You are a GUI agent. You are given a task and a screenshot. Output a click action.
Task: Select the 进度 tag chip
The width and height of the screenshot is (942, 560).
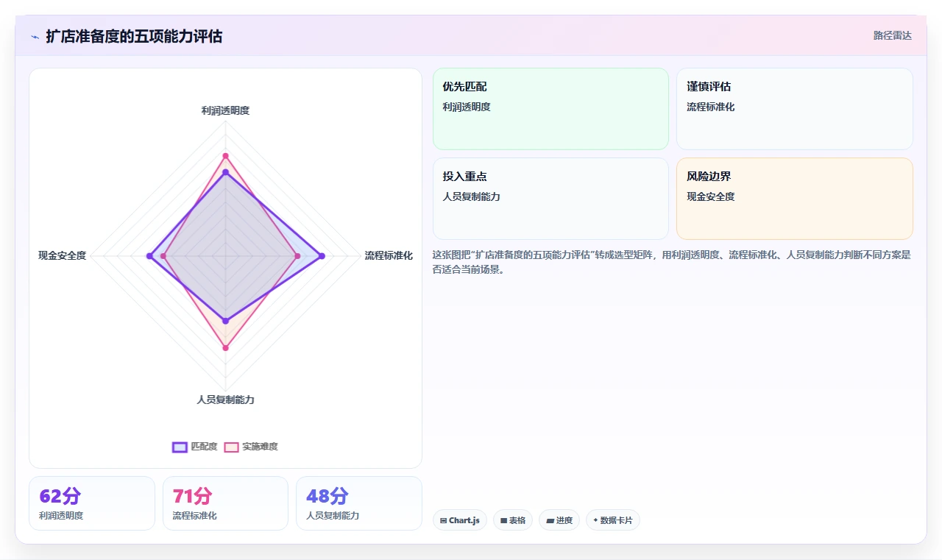click(559, 520)
